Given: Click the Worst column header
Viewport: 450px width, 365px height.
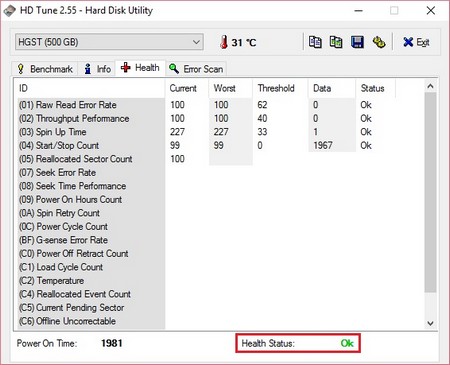Looking at the screenshot, I should 231,88.
